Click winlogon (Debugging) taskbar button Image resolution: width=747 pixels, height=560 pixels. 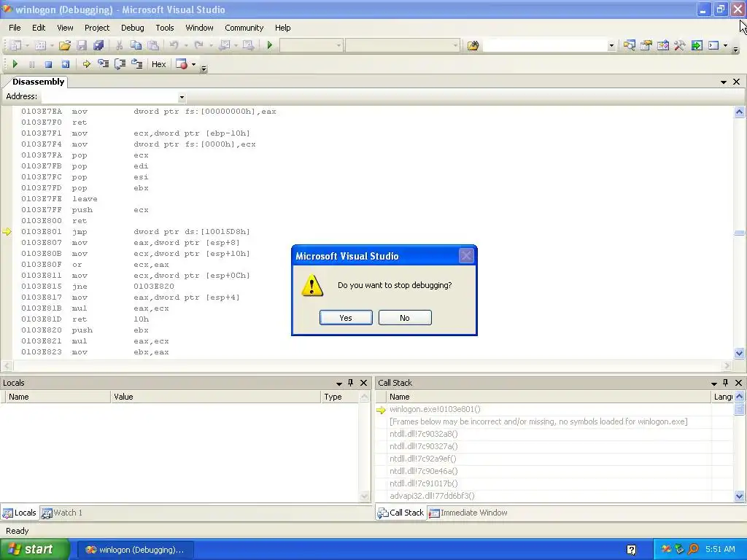(135, 550)
